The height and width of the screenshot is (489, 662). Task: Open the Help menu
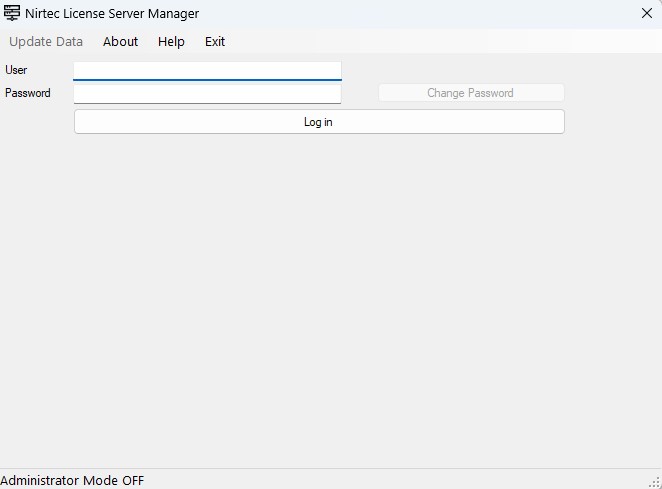(x=171, y=42)
